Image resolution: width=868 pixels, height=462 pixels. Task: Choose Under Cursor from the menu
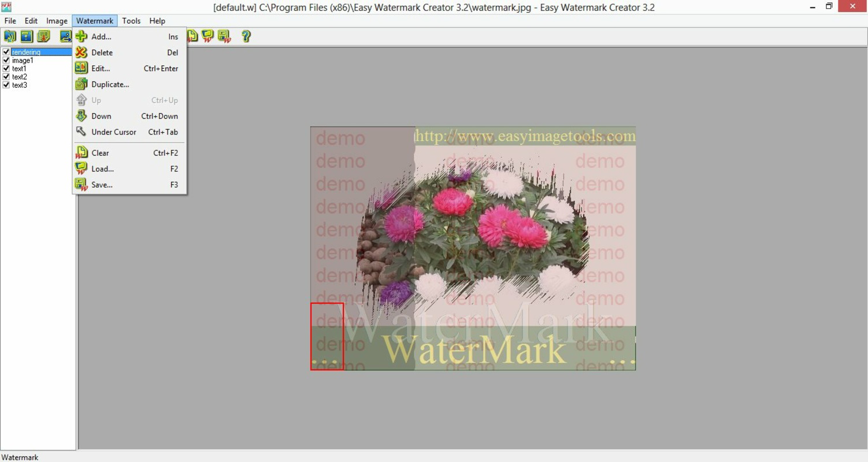[113, 132]
